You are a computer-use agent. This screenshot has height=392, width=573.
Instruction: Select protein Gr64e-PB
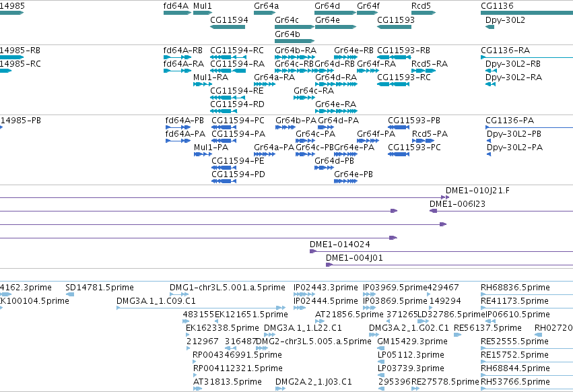pyautogui.click(x=345, y=181)
